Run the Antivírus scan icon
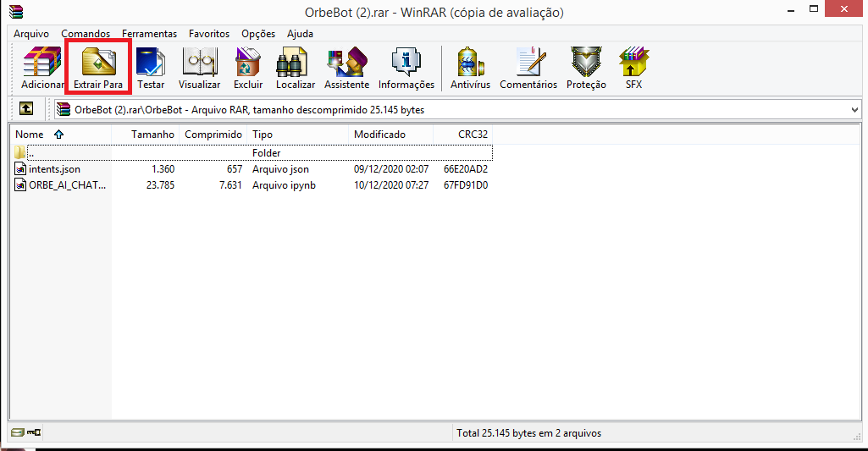This screenshot has height=451, width=868. click(x=470, y=62)
